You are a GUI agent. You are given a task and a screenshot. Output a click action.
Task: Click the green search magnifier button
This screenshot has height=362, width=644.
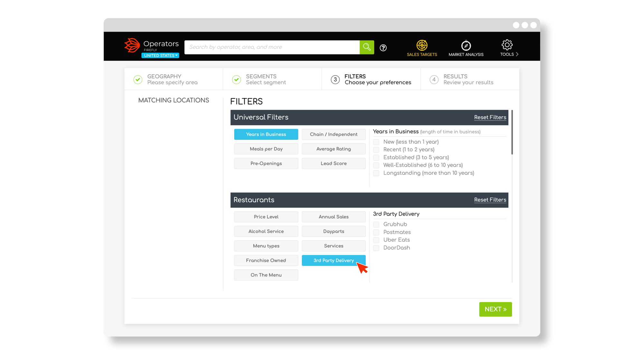[367, 47]
